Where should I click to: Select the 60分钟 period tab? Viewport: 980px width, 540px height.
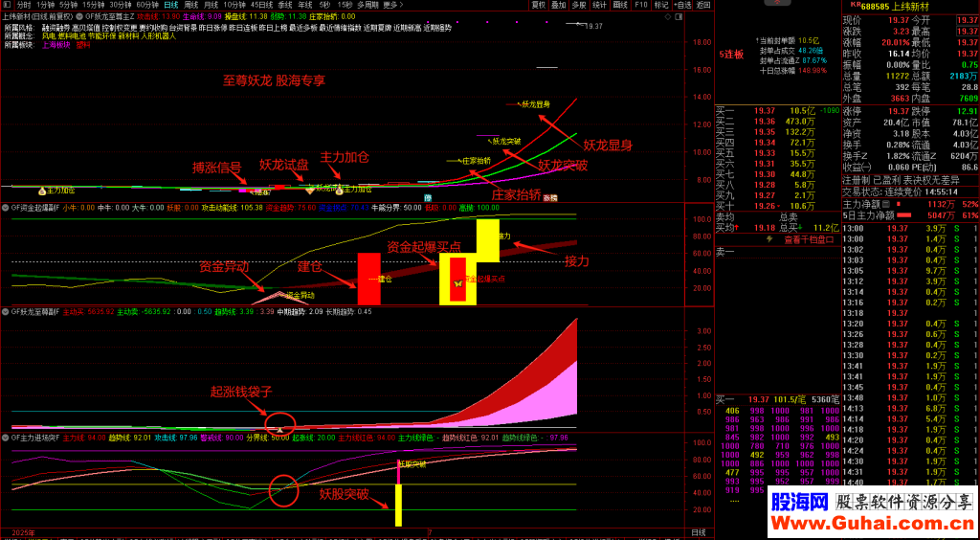coord(146,5)
